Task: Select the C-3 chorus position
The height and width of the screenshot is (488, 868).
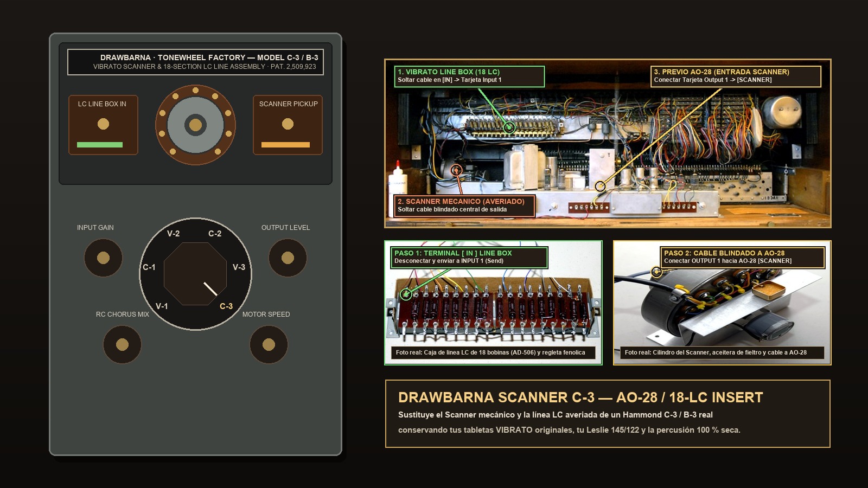Action: 226,306
